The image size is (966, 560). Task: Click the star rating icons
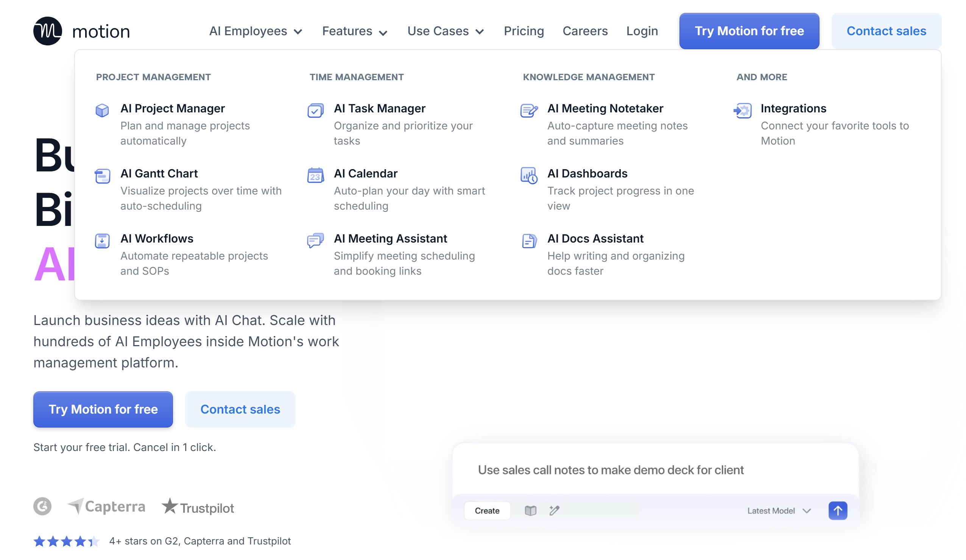[67, 541]
